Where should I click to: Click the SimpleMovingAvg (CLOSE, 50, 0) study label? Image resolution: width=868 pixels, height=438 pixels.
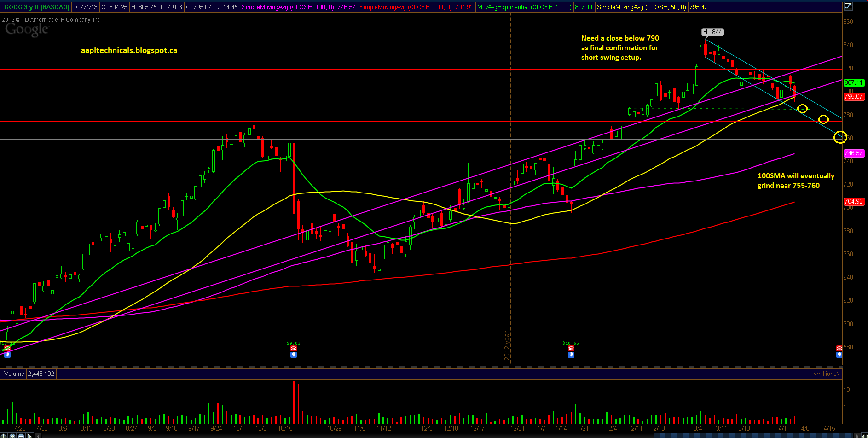coord(642,7)
